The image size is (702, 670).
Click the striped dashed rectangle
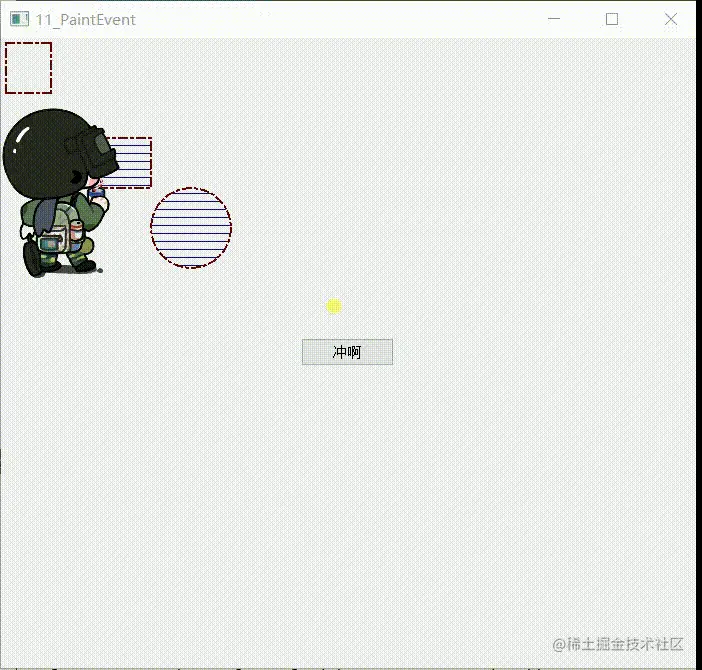[130, 163]
